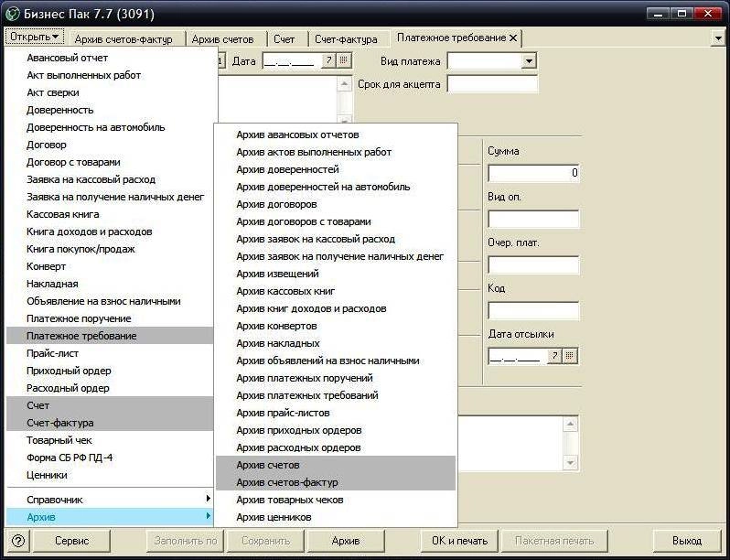Click the help question mark icon
This screenshot has width=730, height=560.
17,541
